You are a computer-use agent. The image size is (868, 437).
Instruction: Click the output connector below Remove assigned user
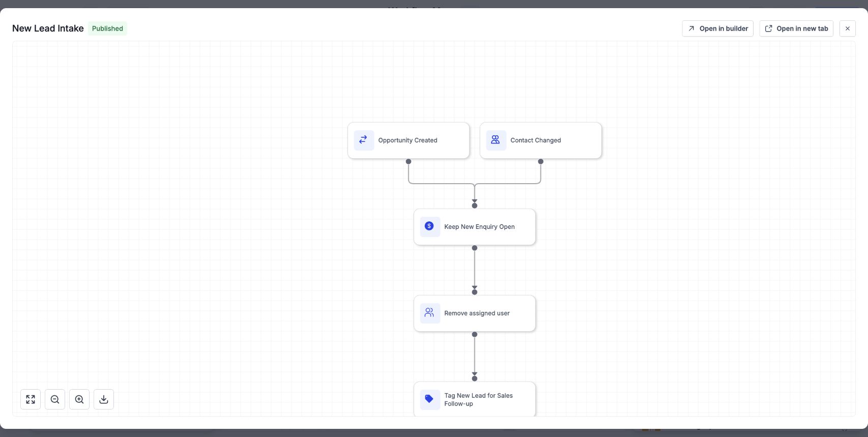(x=475, y=334)
